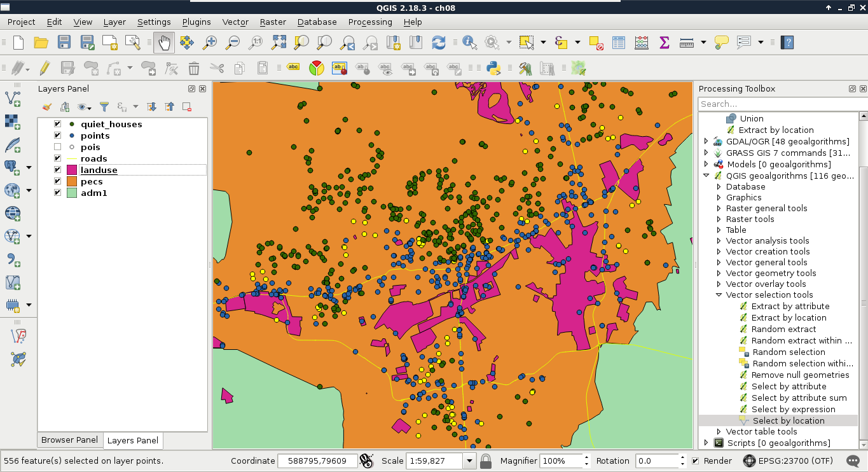This screenshot has width=868, height=472.
Task: Click the Save Project floppy icon
Action: pyautogui.click(x=64, y=43)
